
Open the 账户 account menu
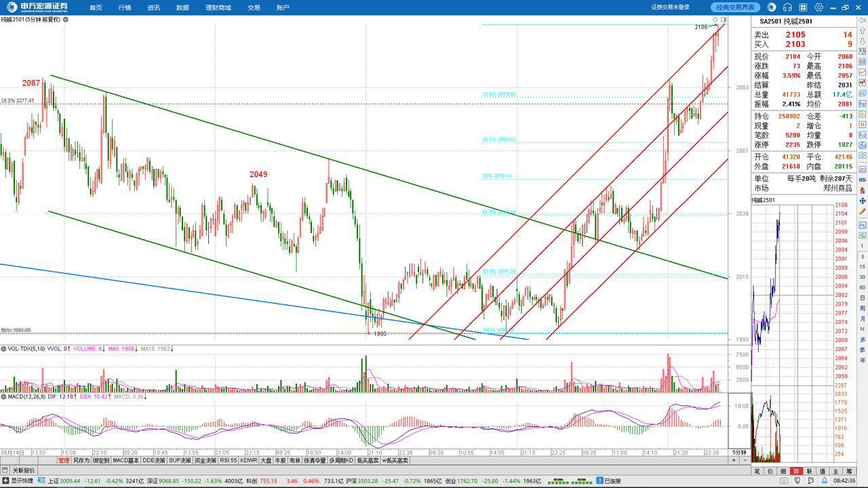click(x=283, y=7)
